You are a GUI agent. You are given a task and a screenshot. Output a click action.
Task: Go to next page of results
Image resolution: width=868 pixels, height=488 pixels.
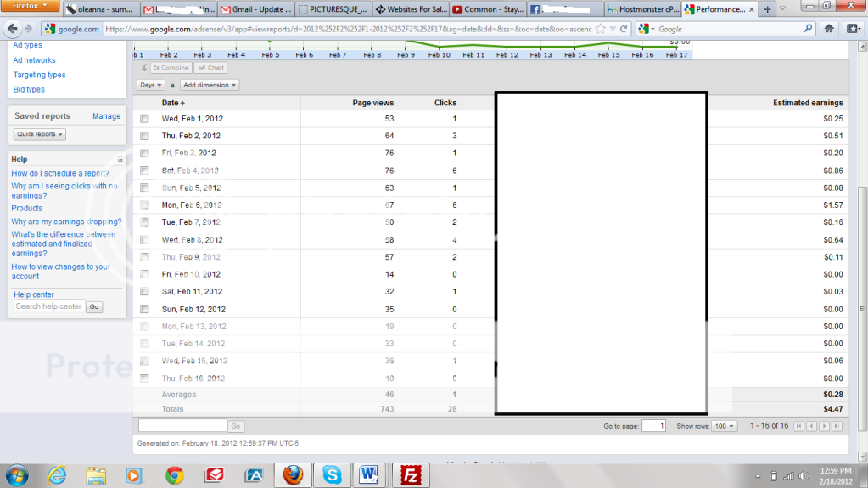(824, 426)
